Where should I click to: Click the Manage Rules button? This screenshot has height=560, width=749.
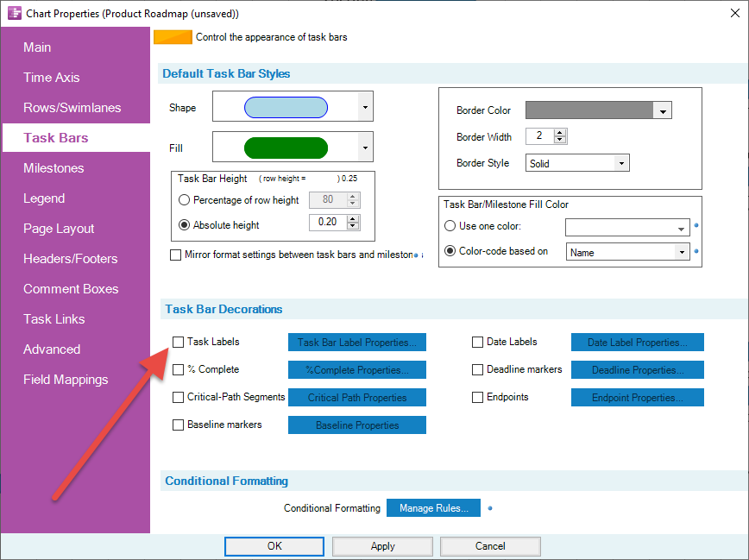tap(434, 508)
